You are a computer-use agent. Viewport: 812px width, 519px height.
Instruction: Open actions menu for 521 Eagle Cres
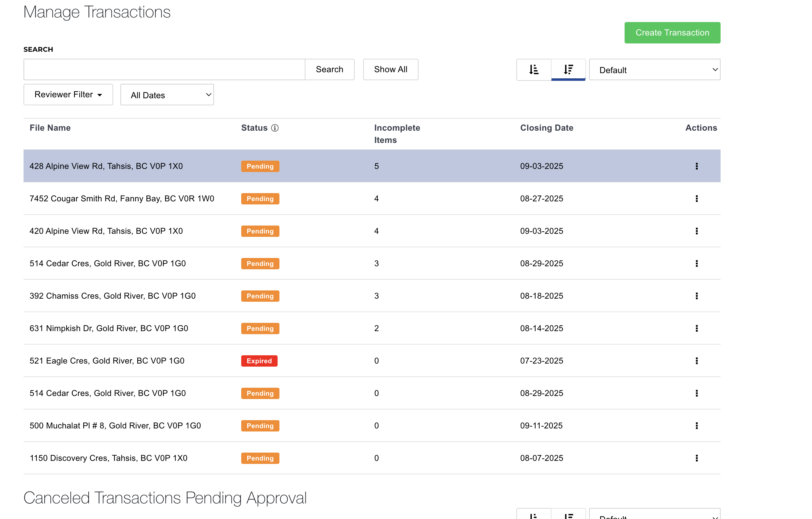coord(696,361)
